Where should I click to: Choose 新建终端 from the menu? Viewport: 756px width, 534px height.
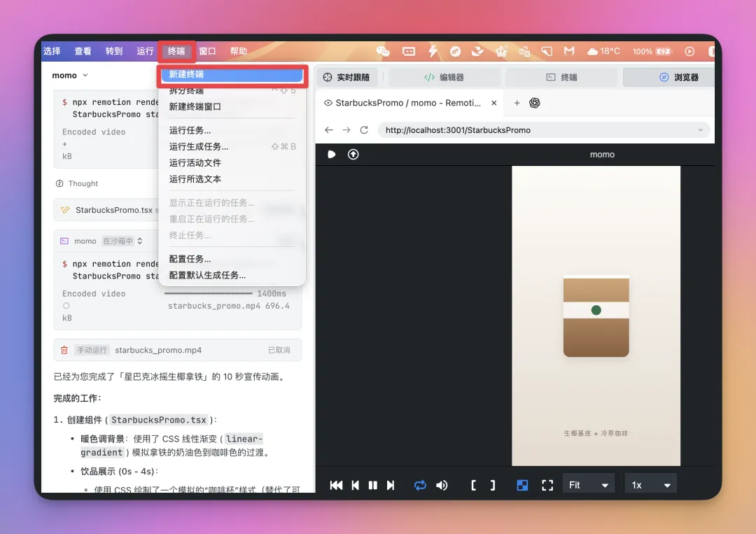tap(232, 74)
